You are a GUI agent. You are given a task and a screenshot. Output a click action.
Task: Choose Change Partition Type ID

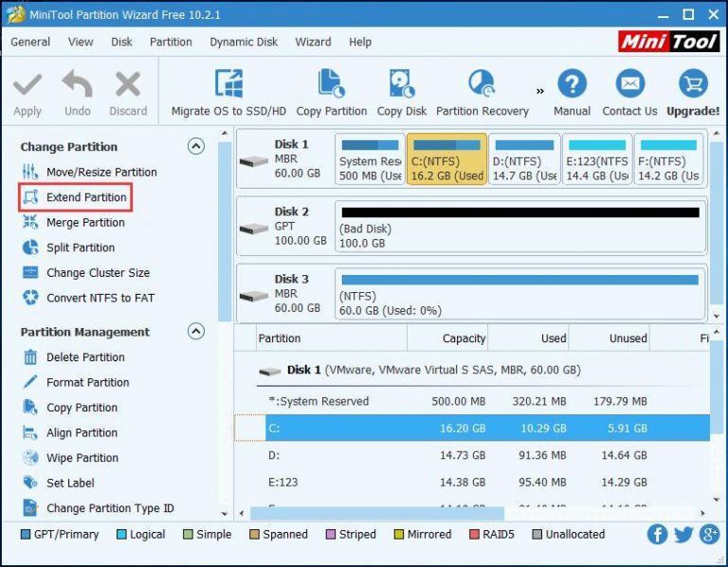point(98,507)
